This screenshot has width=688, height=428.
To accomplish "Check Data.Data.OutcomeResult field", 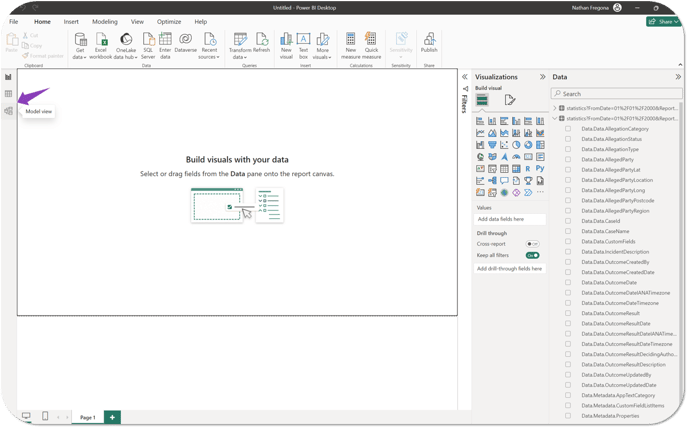I will coord(568,313).
